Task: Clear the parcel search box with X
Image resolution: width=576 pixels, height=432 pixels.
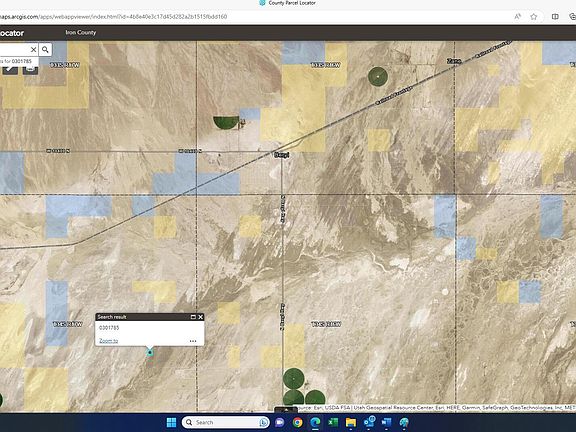Action: coord(33,49)
